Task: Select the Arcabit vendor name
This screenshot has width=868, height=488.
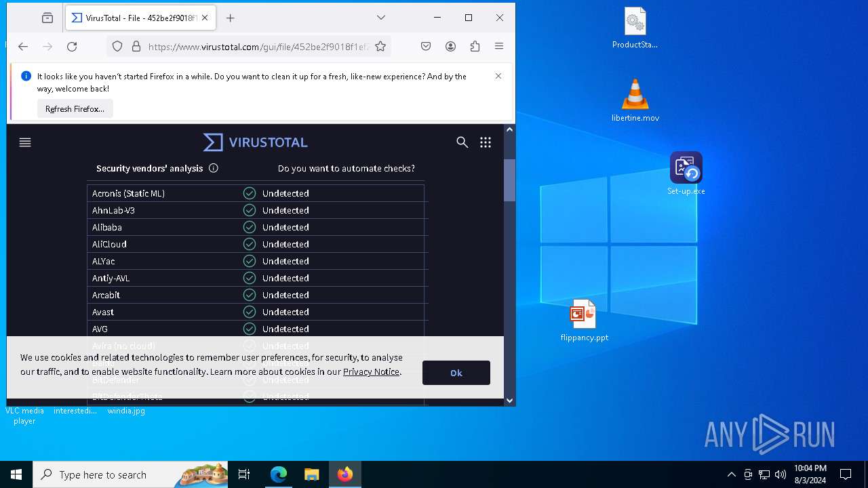Action: point(106,295)
